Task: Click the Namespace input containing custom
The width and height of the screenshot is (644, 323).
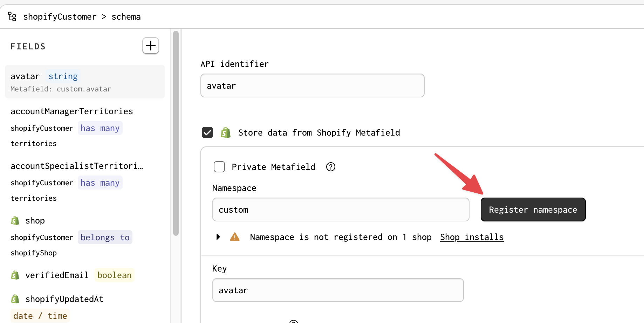Action: (x=341, y=209)
